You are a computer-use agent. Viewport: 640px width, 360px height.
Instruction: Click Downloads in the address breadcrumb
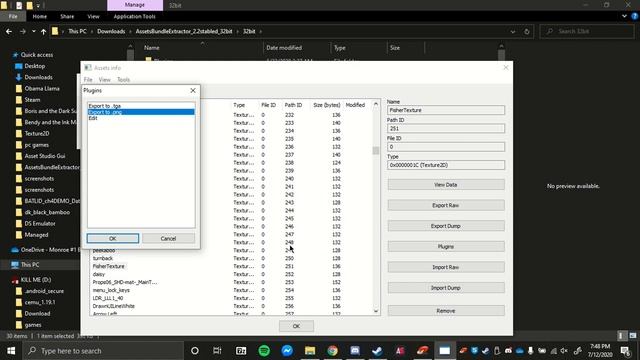111,31
